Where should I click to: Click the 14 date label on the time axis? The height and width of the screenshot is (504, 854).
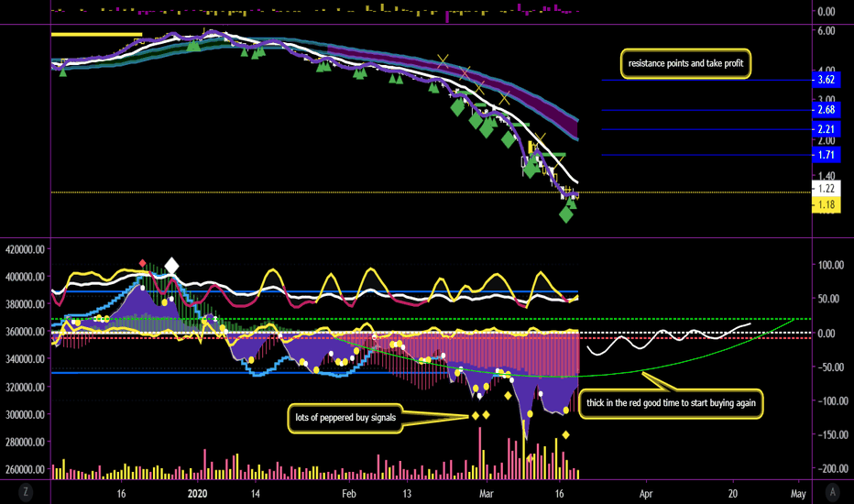[256, 494]
